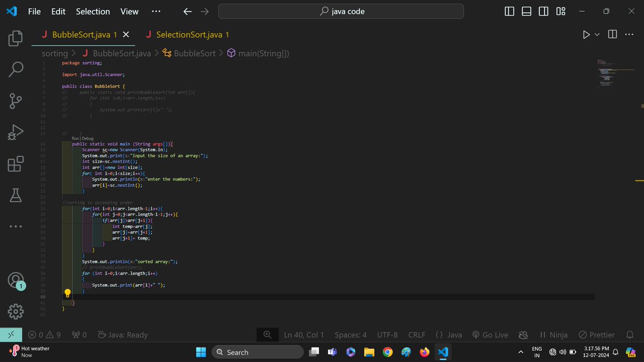
Task: Change line ending CRLF
Action: click(416, 335)
